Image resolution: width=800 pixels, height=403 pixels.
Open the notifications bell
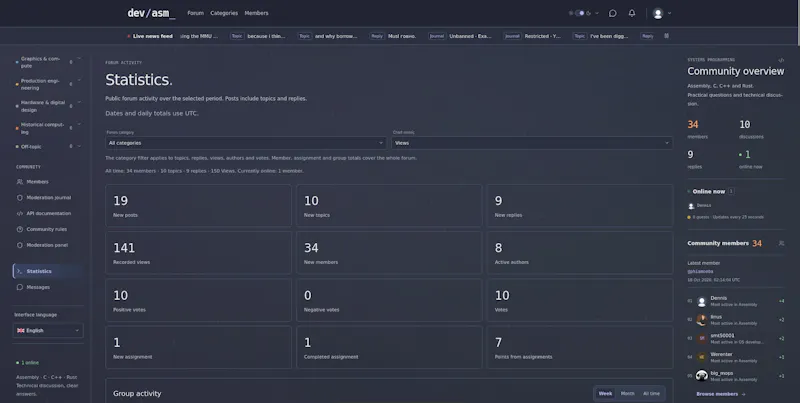pos(632,13)
